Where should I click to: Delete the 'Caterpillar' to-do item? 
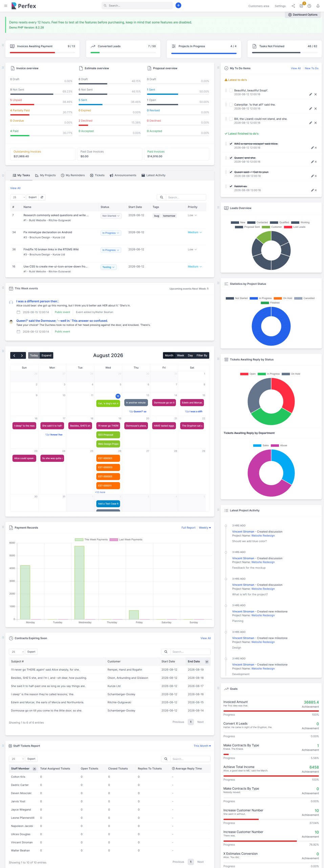[x=316, y=109]
